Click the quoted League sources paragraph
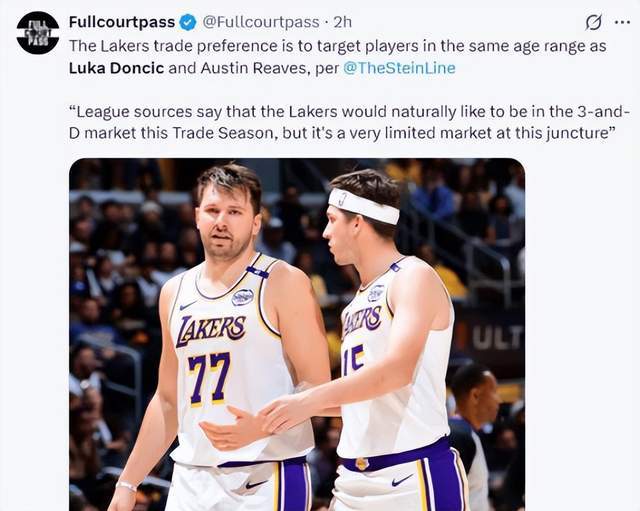 tap(340, 121)
